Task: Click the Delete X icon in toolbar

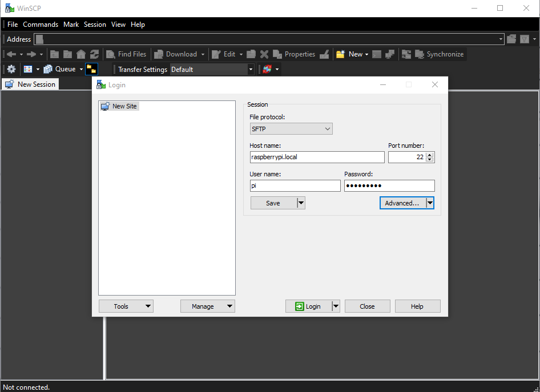Action: [264, 54]
